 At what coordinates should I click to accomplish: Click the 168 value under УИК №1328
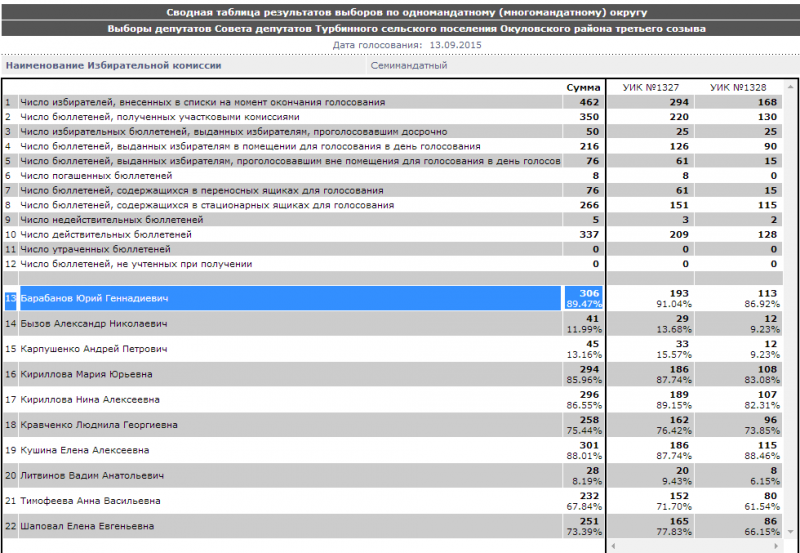coord(767,102)
